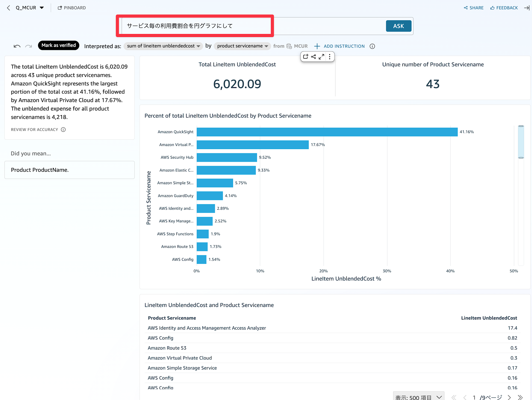The width and height of the screenshot is (532, 400).
Task: Click the Amazon GuardDuty bar
Action: point(210,196)
